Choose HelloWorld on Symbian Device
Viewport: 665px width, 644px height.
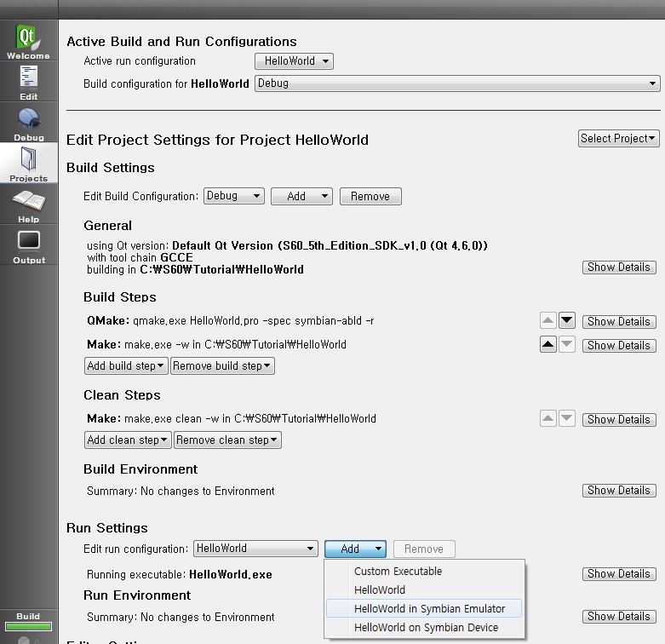426,628
